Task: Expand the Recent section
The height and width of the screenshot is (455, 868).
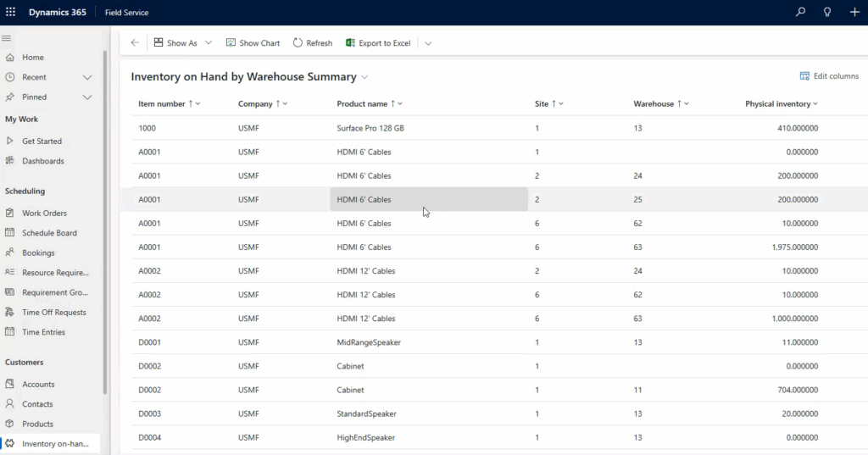Action: pyautogui.click(x=87, y=77)
